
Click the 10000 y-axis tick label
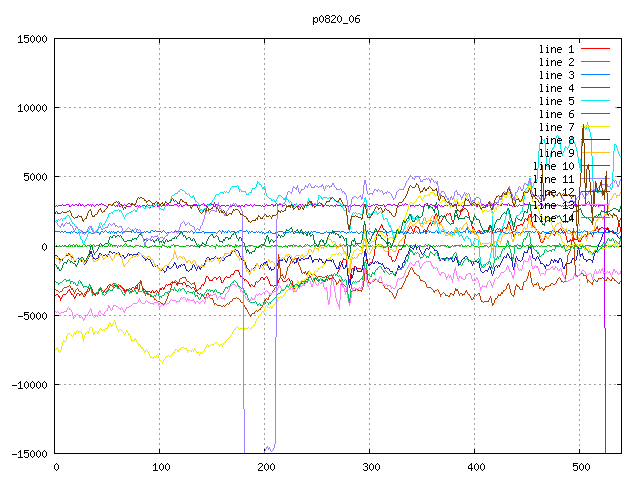(32, 108)
